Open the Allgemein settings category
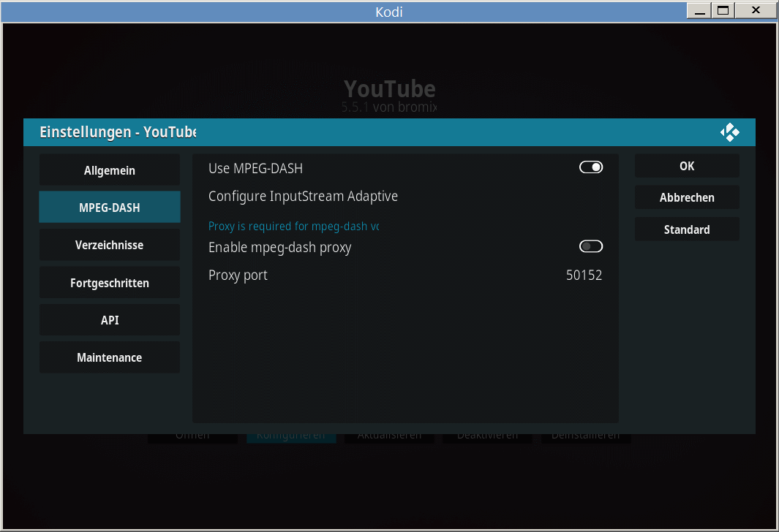Screen dimensions: 779x532 pos(109,170)
